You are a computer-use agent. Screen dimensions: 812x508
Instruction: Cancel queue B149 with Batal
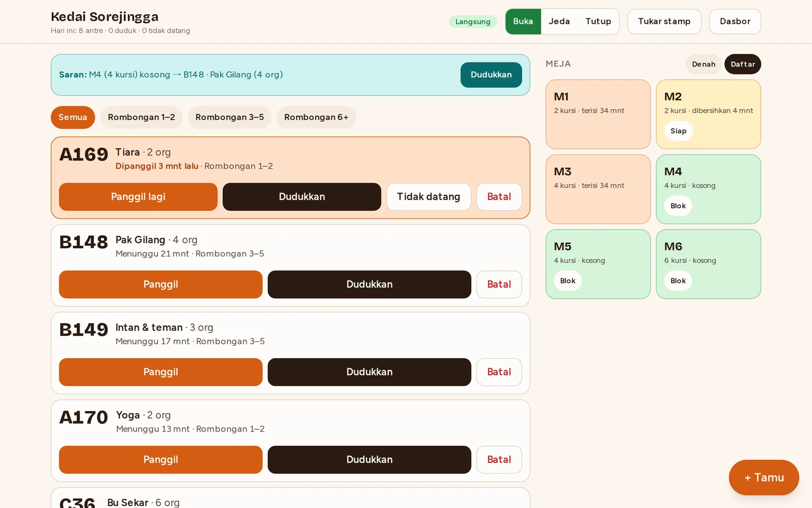[499, 372]
